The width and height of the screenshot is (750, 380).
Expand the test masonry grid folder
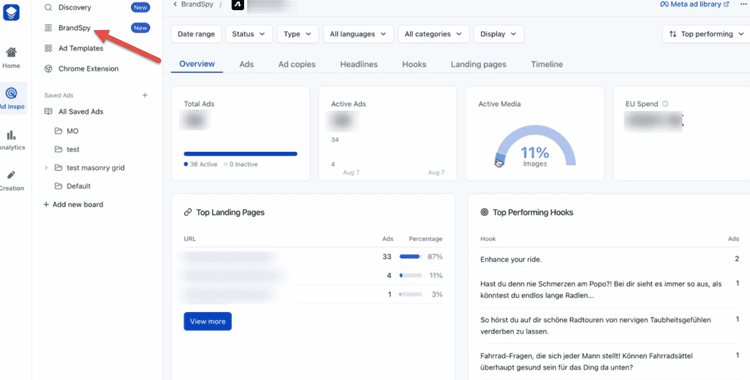(46, 168)
